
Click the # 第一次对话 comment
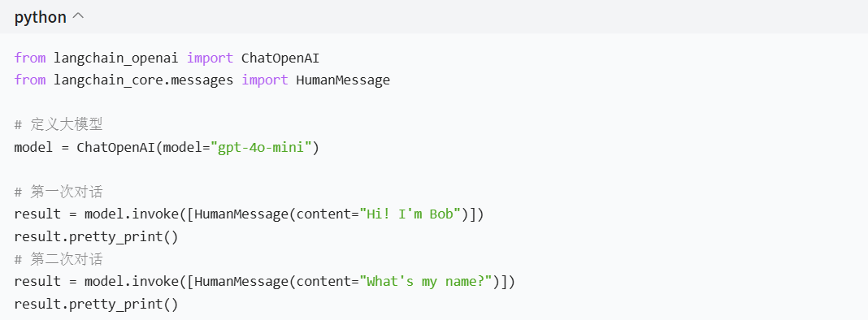[x=59, y=192]
